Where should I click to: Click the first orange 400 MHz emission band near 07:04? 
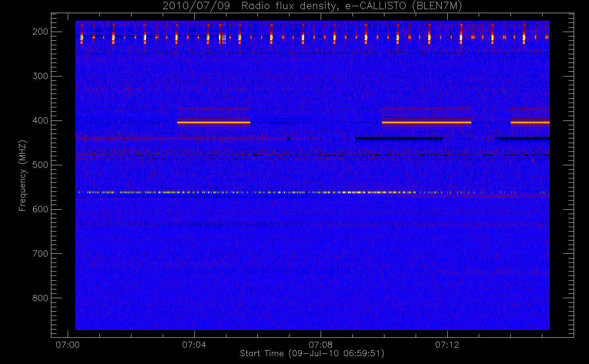tap(214, 123)
